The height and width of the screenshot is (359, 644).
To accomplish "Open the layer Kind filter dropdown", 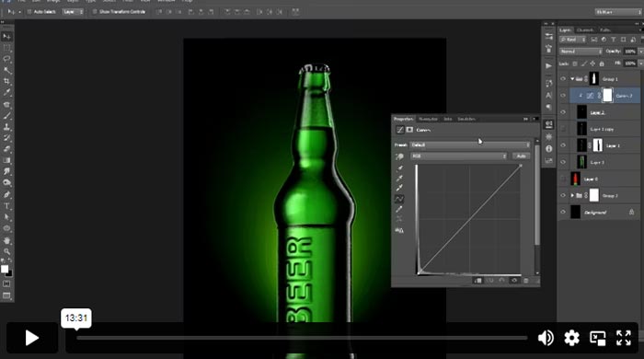I will click(x=572, y=40).
